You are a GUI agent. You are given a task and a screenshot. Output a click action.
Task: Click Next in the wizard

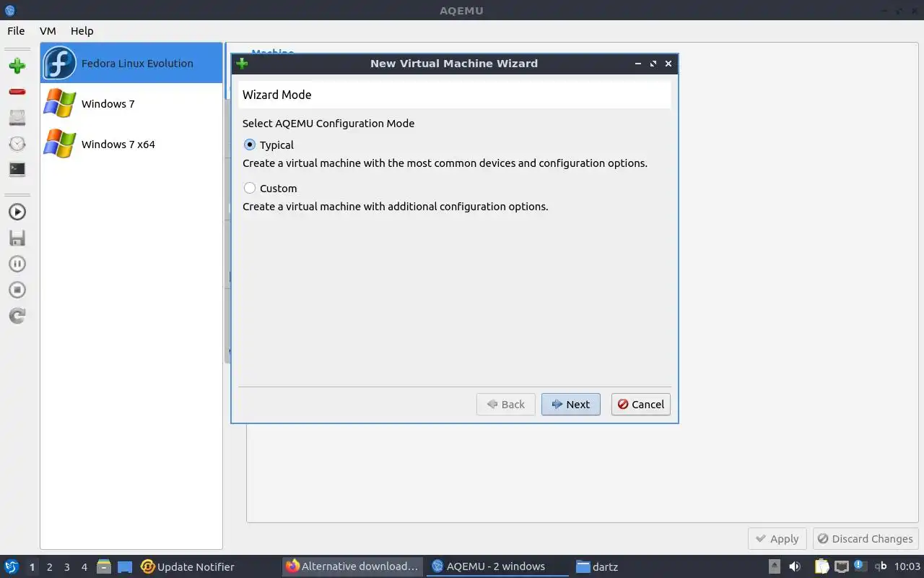(571, 404)
